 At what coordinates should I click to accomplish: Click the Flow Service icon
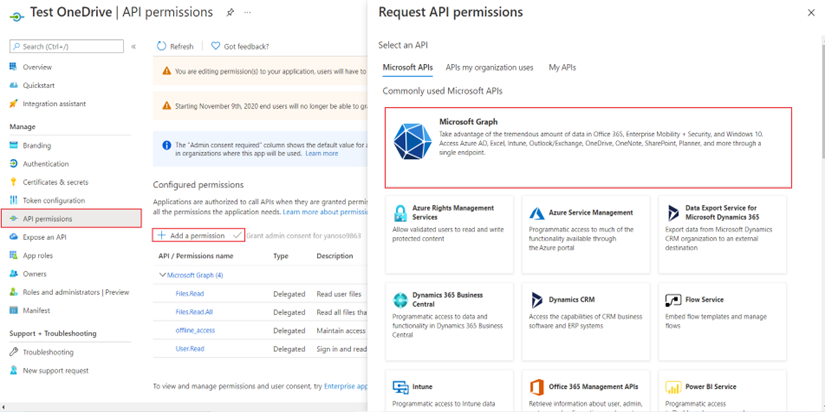pos(673,300)
